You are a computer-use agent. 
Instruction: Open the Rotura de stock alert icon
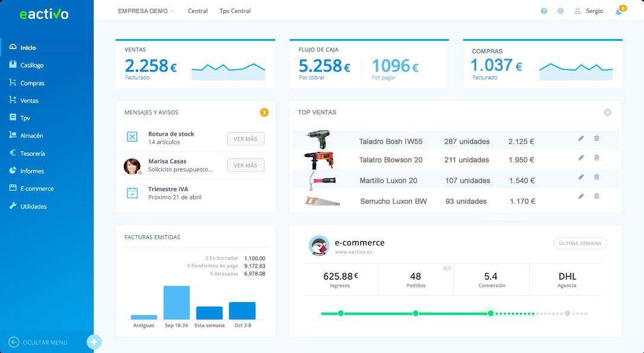click(132, 137)
